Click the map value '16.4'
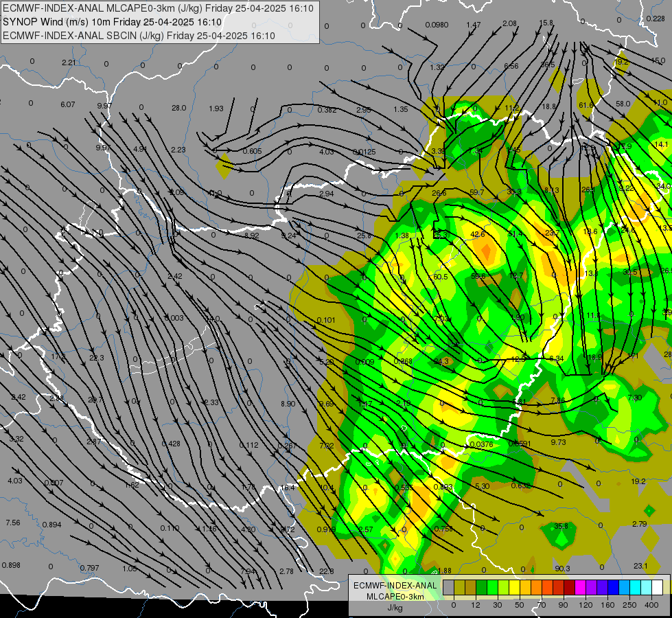 pyautogui.click(x=288, y=488)
